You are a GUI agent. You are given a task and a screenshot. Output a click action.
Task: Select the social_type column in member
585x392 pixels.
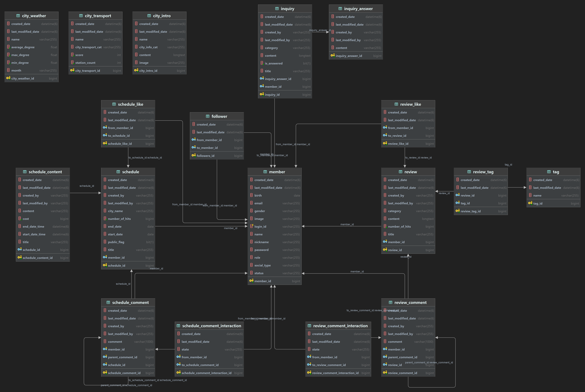pos(275,265)
